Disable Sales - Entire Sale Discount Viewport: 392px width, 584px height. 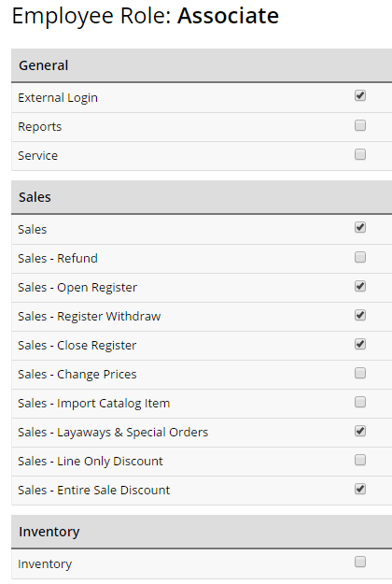[x=360, y=489]
